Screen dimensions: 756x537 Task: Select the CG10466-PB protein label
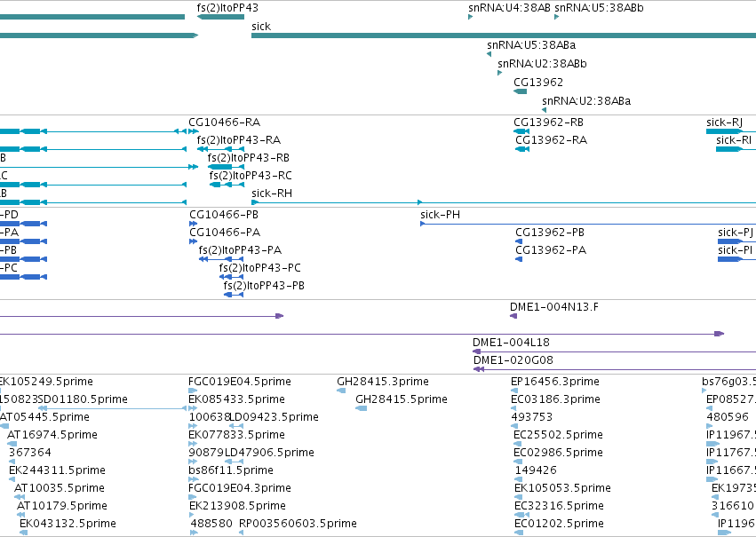point(224,214)
